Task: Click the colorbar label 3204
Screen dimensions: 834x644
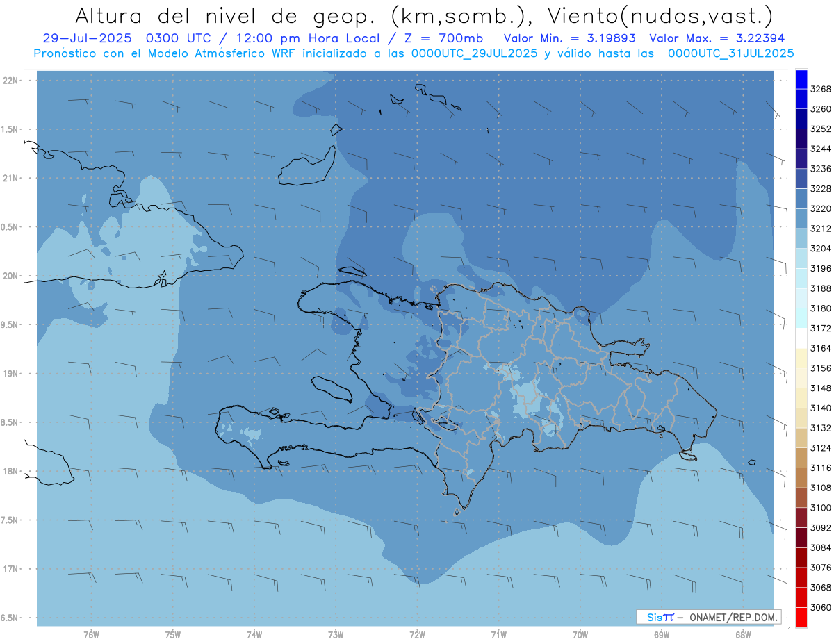Action: coord(821,249)
